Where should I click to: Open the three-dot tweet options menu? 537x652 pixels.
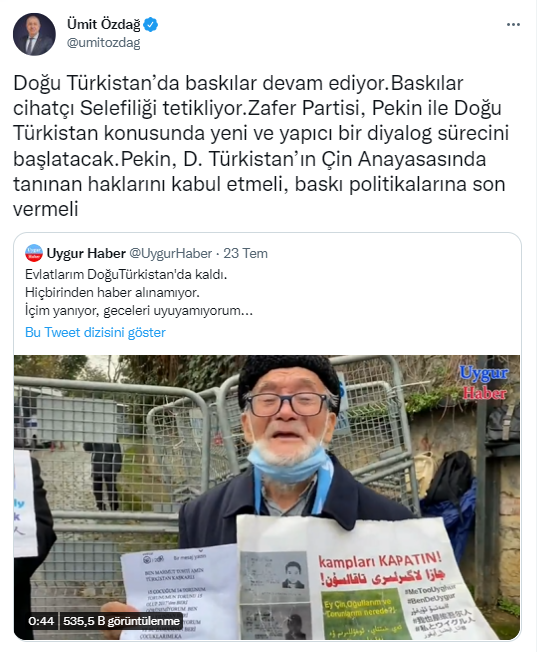click(x=513, y=25)
